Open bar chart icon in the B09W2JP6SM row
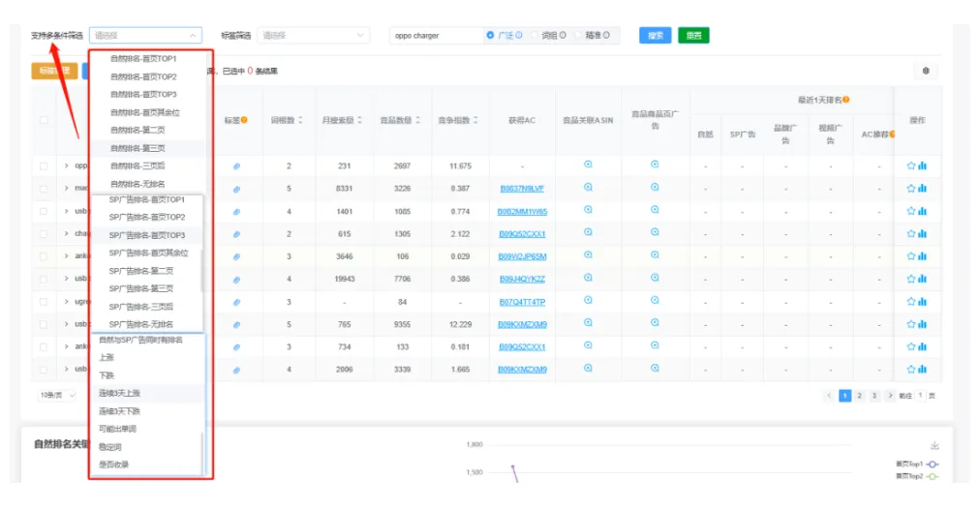This screenshot has width=980, height=508. tap(923, 256)
